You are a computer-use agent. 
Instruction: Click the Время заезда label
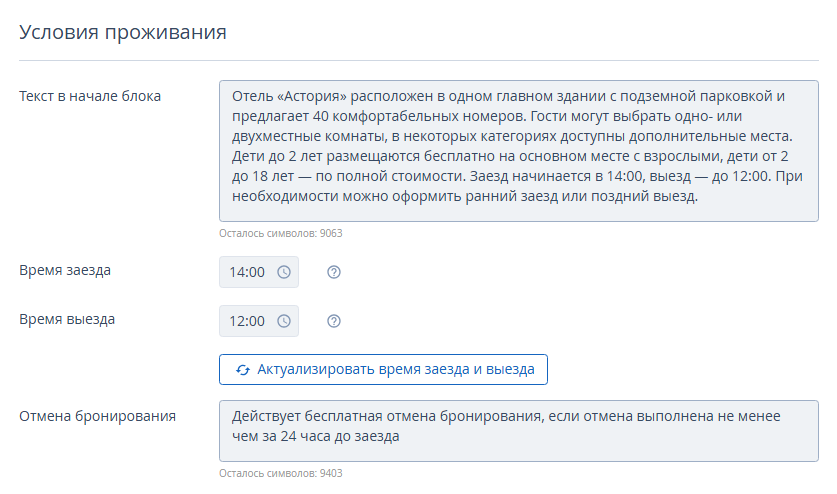pyautogui.click(x=65, y=270)
